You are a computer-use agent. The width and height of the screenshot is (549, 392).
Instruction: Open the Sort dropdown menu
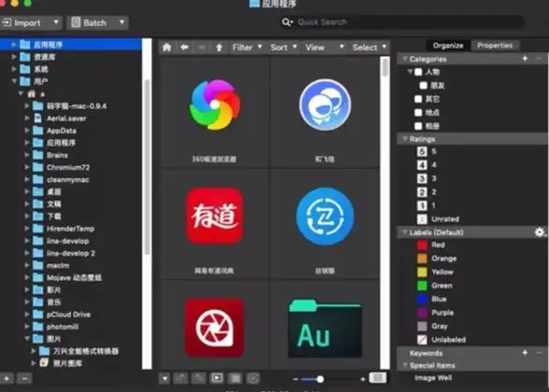pos(283,48)
